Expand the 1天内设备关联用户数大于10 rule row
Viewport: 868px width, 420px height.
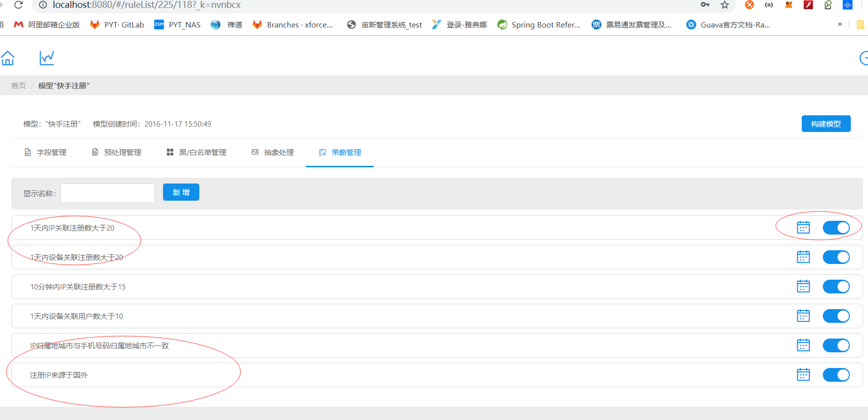[437, 316]
